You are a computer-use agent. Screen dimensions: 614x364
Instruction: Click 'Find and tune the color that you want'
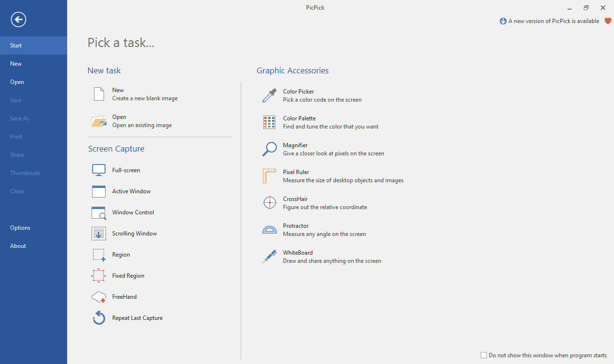click(x=331, y=127)
